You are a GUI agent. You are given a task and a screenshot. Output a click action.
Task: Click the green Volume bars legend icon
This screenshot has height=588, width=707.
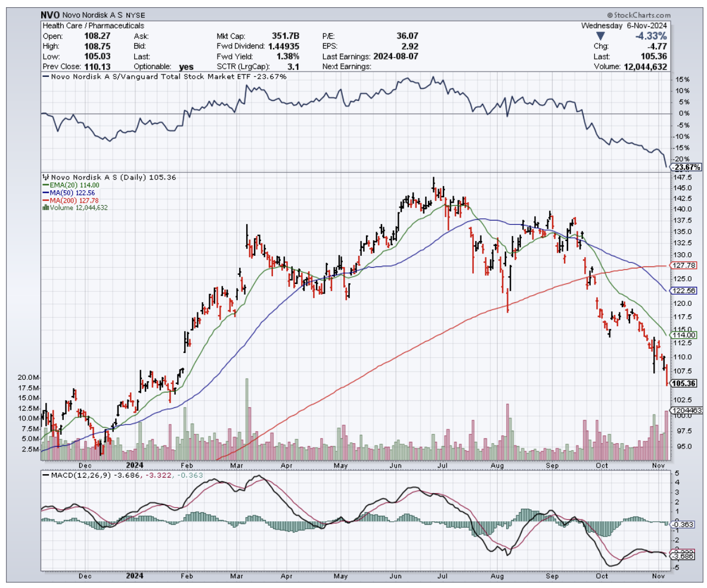45,208
